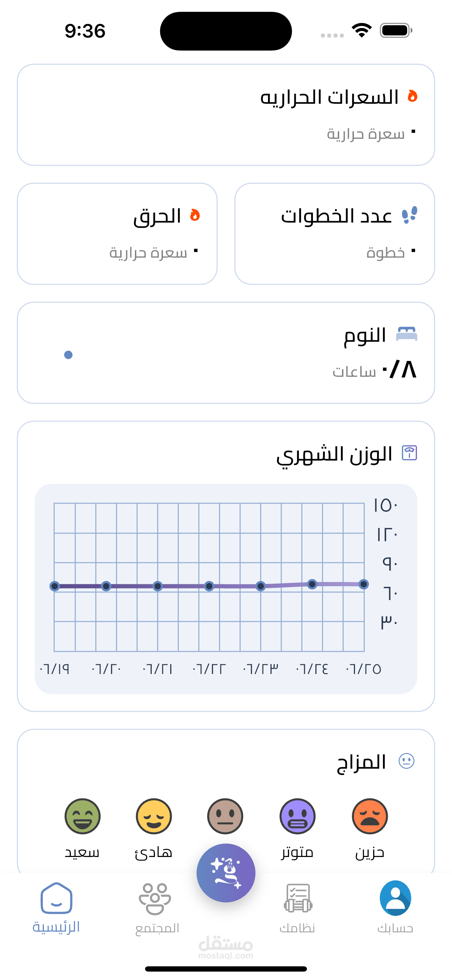Screen dimensions: 452x980
Task: Select the stressed (متوتر) mood face
Action: click(x=297, y=816)
